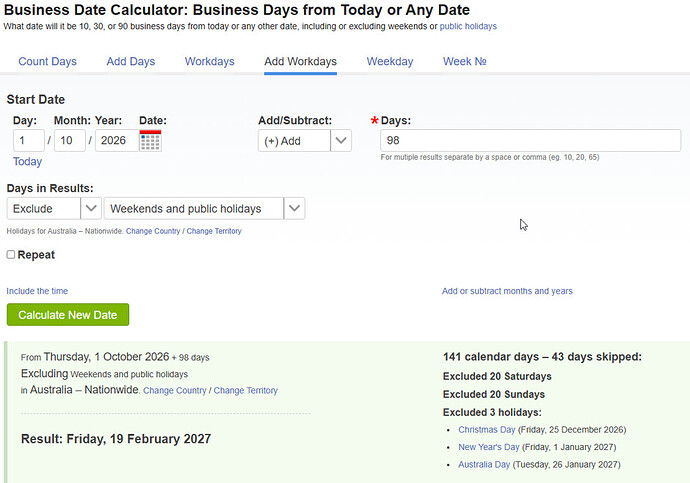Open the public holidays link in subtitle
This screenshot has height=483, width=690.
(468, 26)
